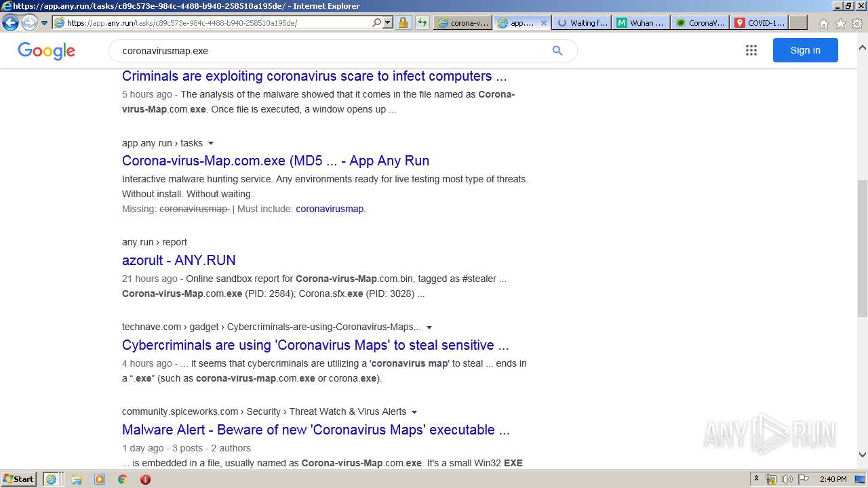The image size is (868, 488).
Task: Click the security lock icon in address bar
Action: pos(403,22)
